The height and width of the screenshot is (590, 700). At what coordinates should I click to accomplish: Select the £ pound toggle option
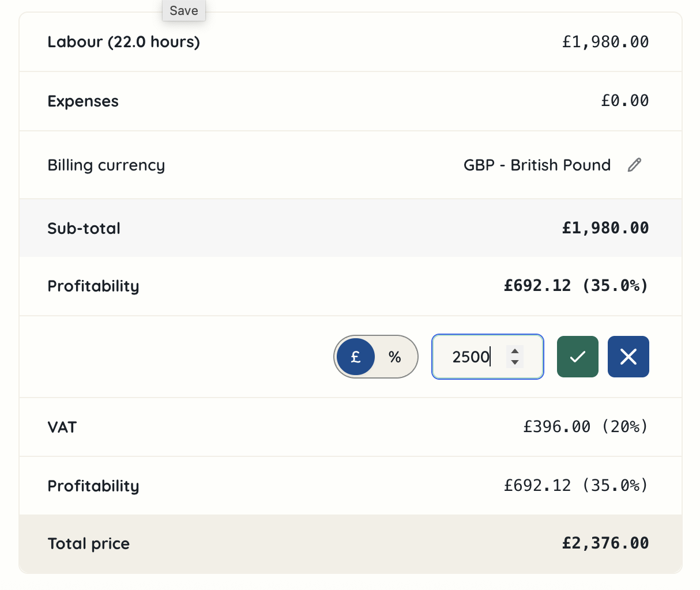tap(356, 357)
